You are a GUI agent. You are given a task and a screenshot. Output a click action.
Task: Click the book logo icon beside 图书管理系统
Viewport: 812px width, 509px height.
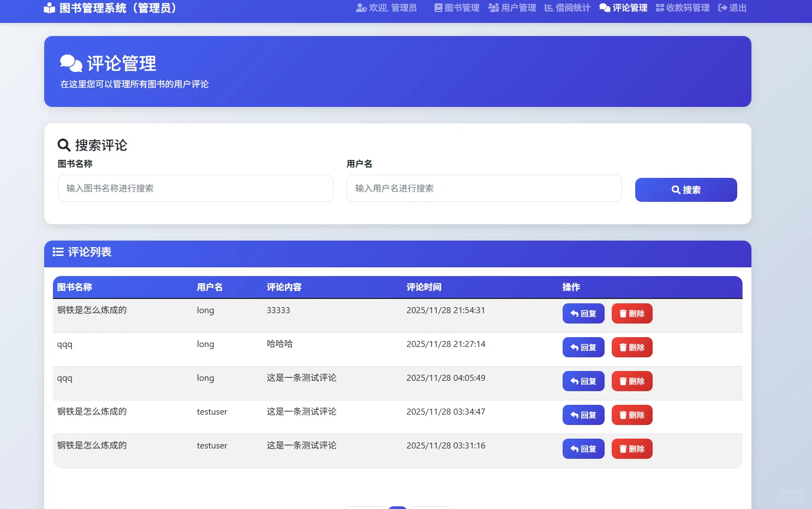[x=49, y=8]
